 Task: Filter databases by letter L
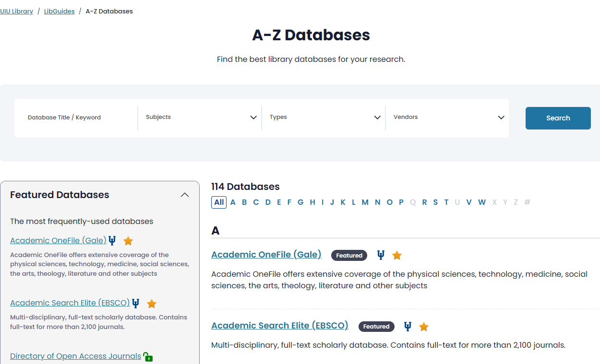coord(354,202)
